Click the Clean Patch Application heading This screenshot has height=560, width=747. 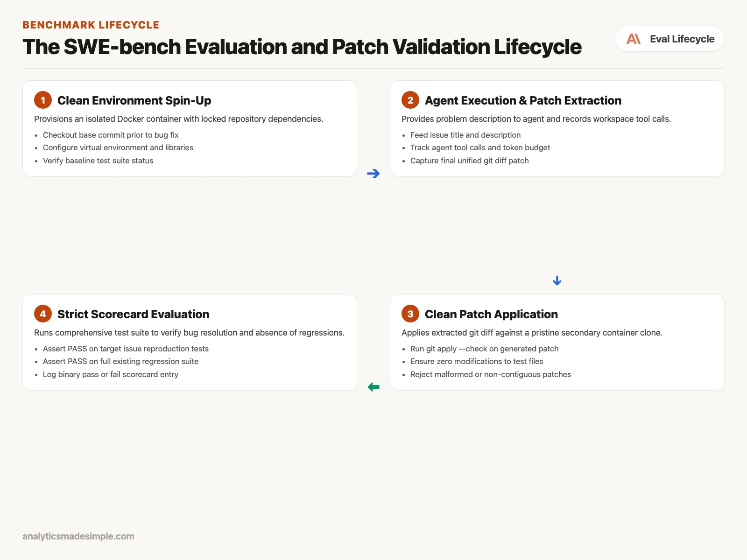coord(491,314)
